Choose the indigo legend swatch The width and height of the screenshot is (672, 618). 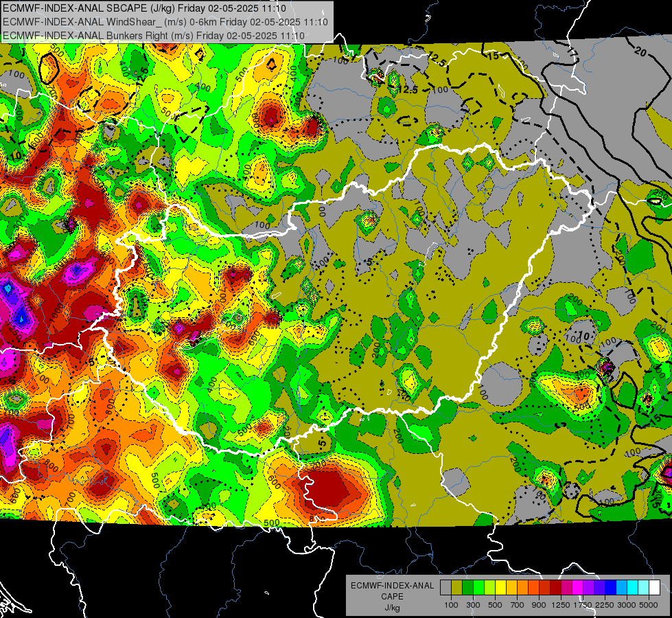599,587
